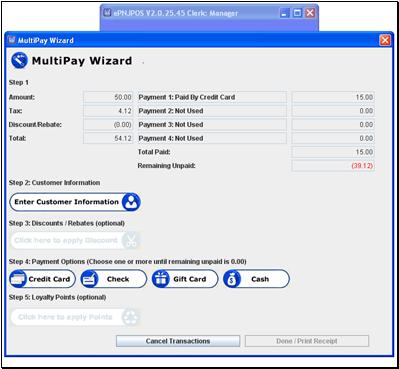Click the person icon on Enter Customer Information

pyautogui.click(x=131, y=202)
